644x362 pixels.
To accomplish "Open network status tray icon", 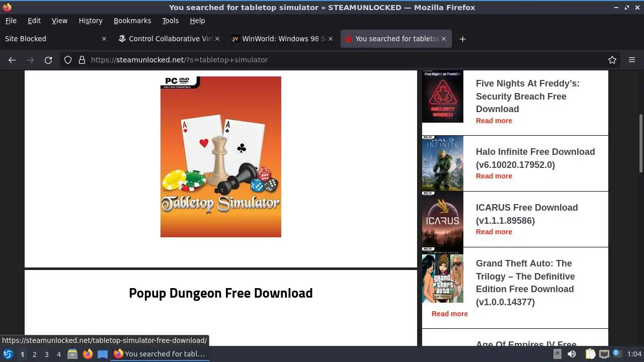I will pos(604,354).
